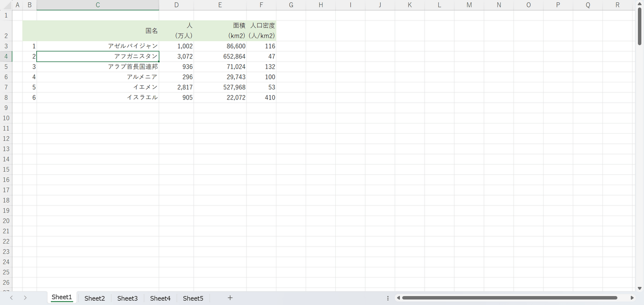
Task: Click the next sheet navigation arrow
Action: tap(25, 298)
